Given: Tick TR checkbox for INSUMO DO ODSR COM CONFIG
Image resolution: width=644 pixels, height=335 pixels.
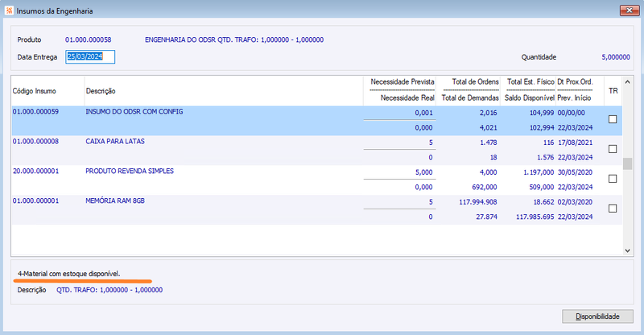Looking at the screenshot, I should click(x=613, y=119).
